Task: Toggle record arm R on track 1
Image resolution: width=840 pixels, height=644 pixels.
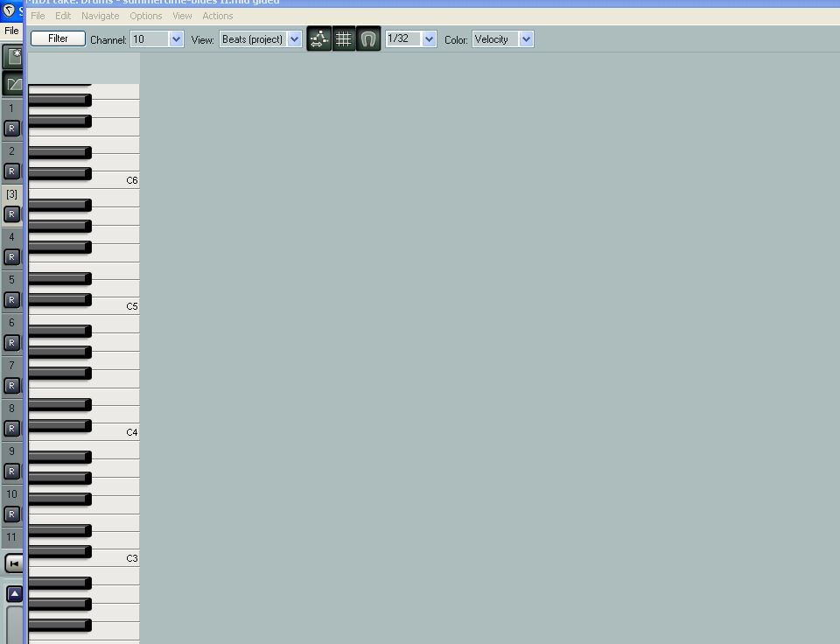Action: click(11, 129)
